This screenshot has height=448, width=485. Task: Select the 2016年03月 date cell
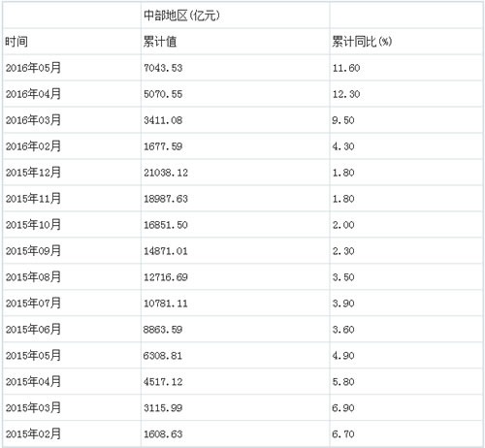[33, 120]
